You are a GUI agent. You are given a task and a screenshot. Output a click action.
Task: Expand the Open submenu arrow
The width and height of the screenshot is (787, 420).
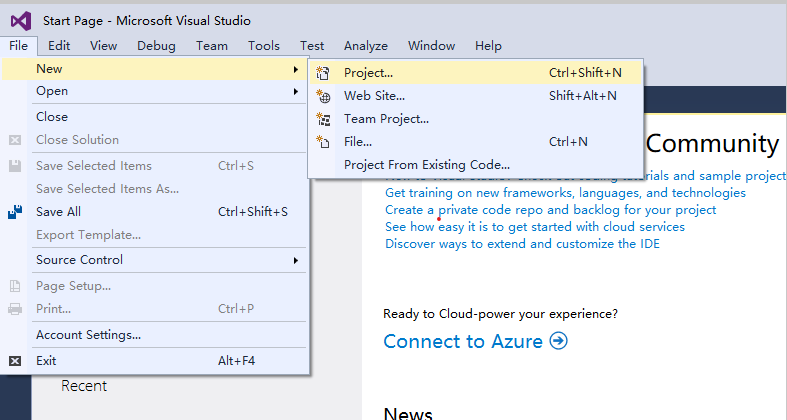coord(295,91)
